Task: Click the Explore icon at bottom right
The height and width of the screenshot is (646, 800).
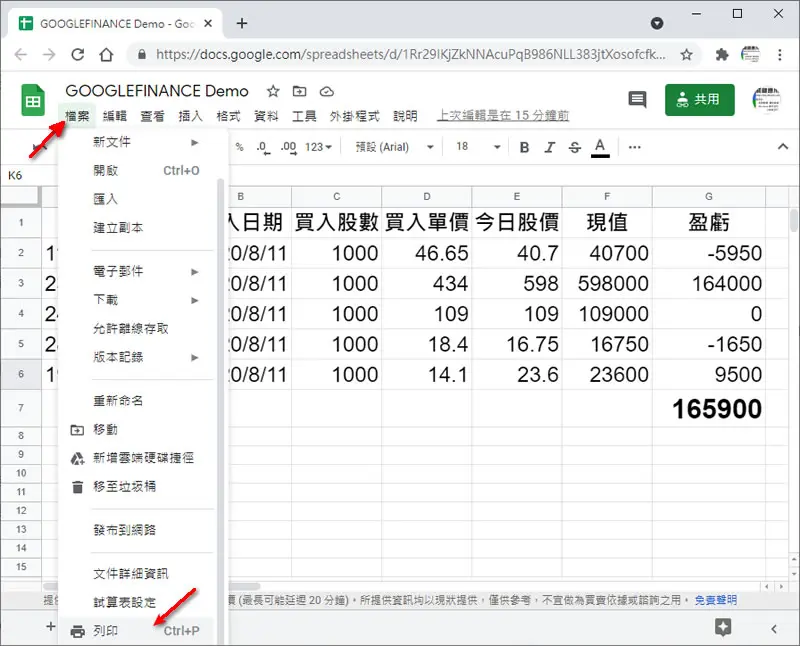Action: (723, 627)
